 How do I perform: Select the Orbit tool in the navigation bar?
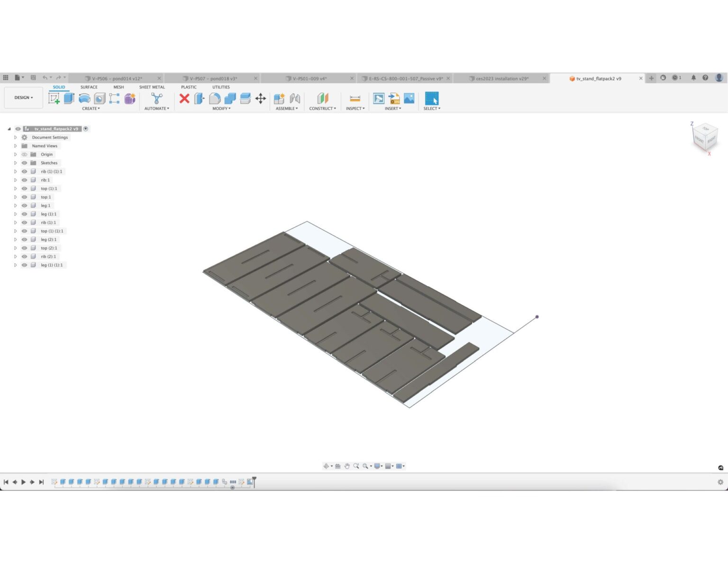326,466
